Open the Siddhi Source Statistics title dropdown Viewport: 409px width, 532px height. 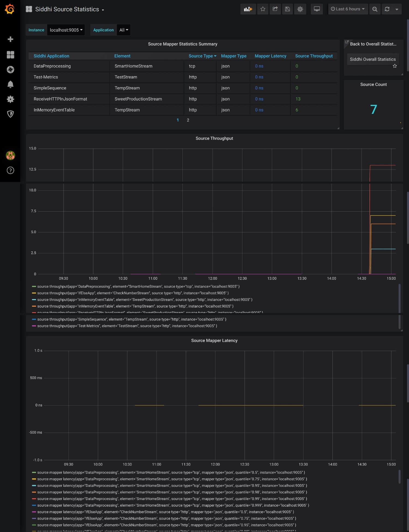(70, 9)
